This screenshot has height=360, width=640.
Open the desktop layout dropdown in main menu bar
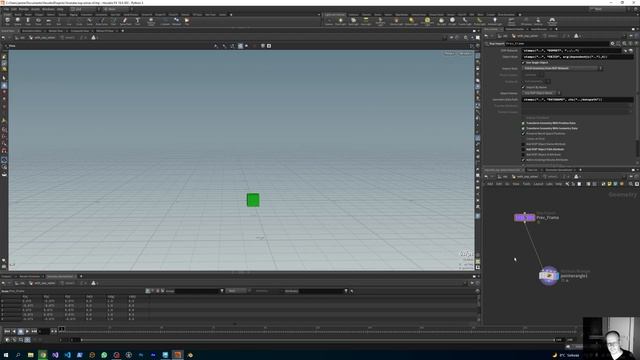click(x=85, y=9)
